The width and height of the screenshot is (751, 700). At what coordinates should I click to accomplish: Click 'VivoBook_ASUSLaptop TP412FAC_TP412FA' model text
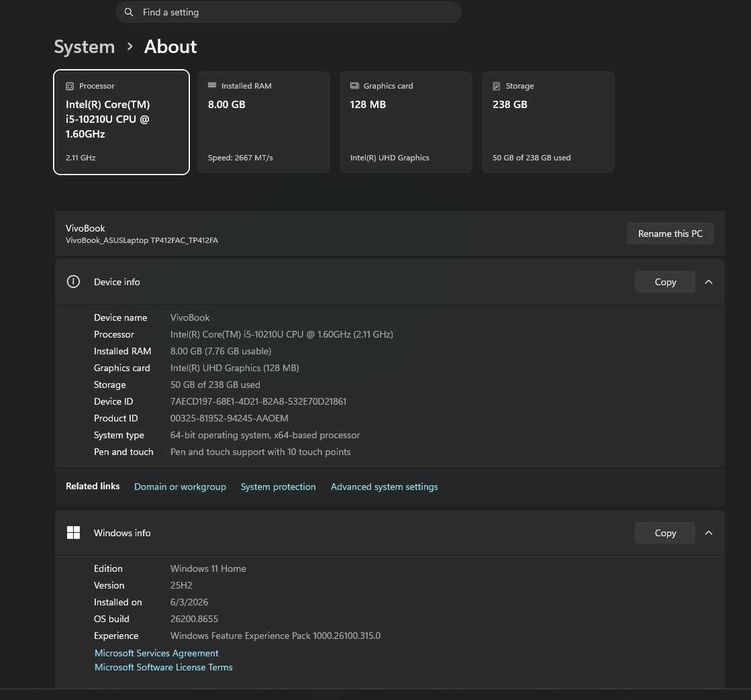pos(142,240)
